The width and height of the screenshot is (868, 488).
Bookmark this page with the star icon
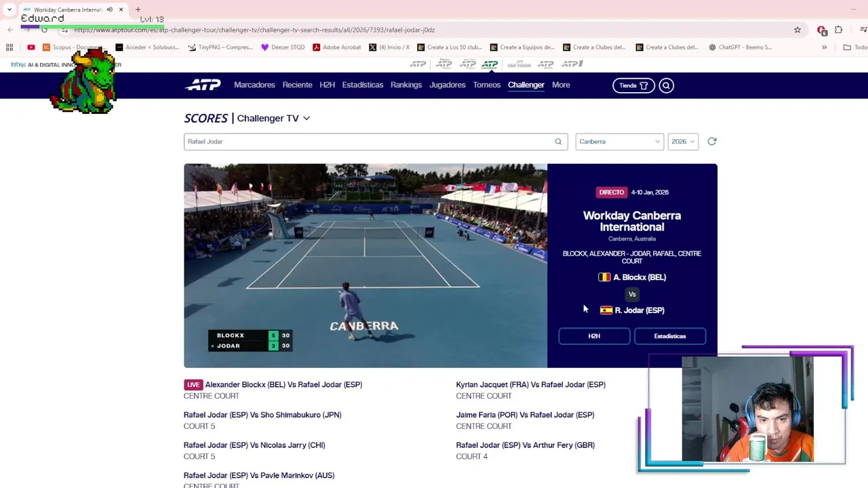[x=797, y=30]
